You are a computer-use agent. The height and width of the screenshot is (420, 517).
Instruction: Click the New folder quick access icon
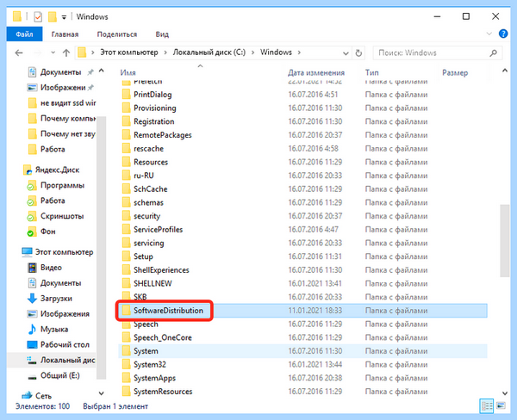52,16
